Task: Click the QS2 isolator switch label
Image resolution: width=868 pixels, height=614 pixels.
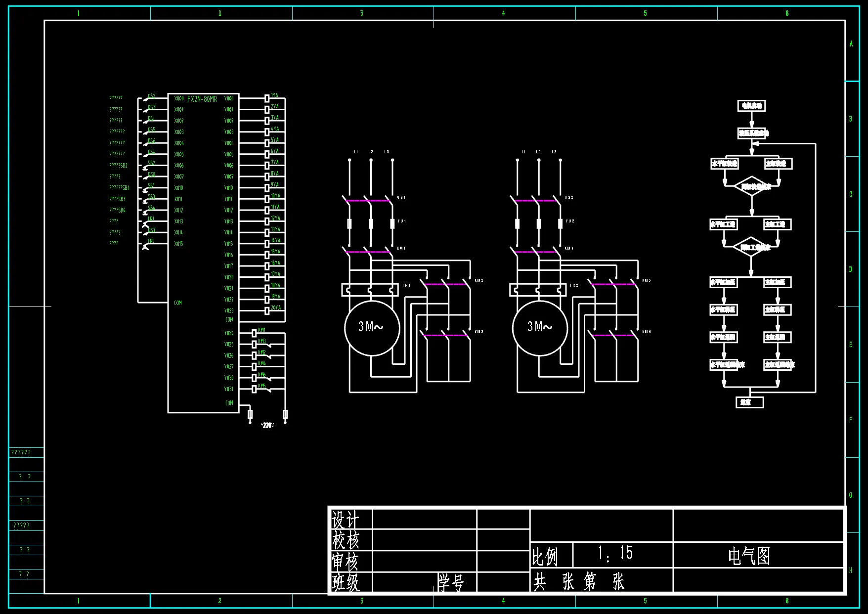Action: pos(569,197)
